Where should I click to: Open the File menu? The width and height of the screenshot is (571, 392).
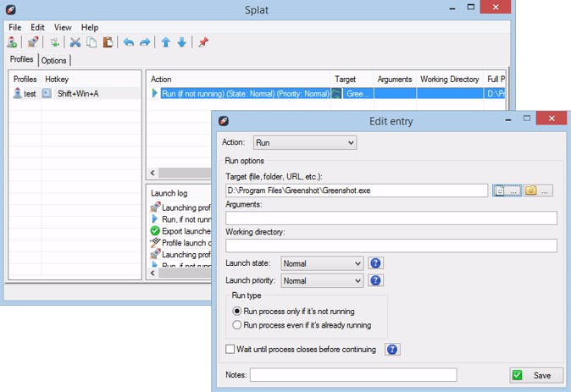coord(15,27)
